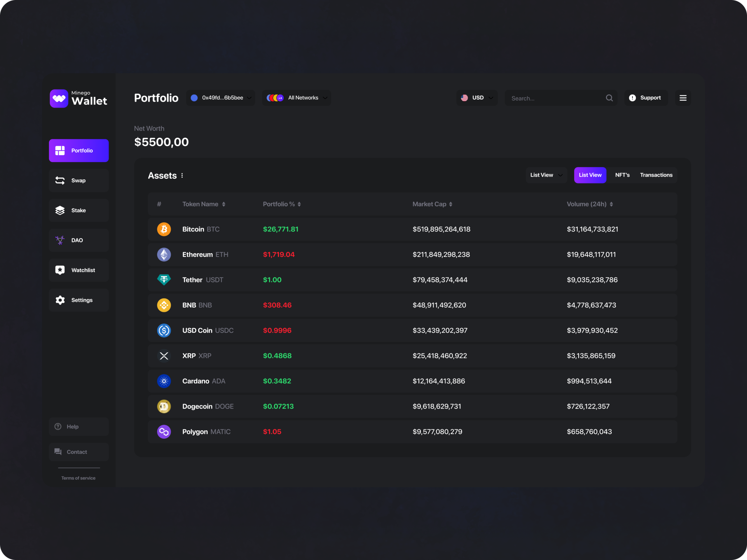Select Bitcoin BTC token name

(x=201, y=229)
